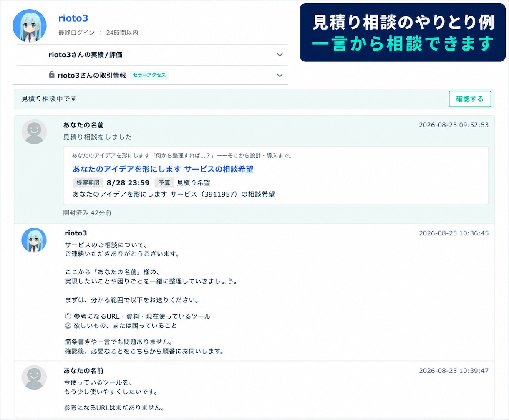
Task: Click the 8/28 23:59 deadline value
Action: pyautogui.click(x=128, y=183)
